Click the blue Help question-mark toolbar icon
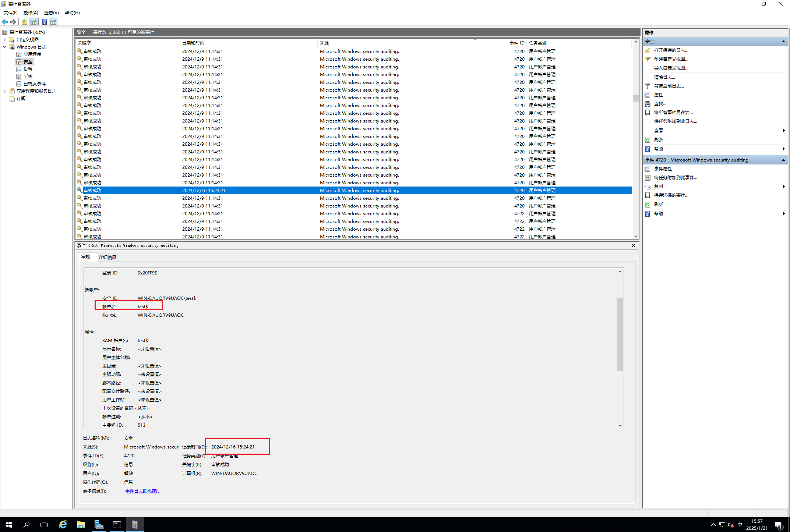Viewport: 790px width, 532px height. click(44, 22)
